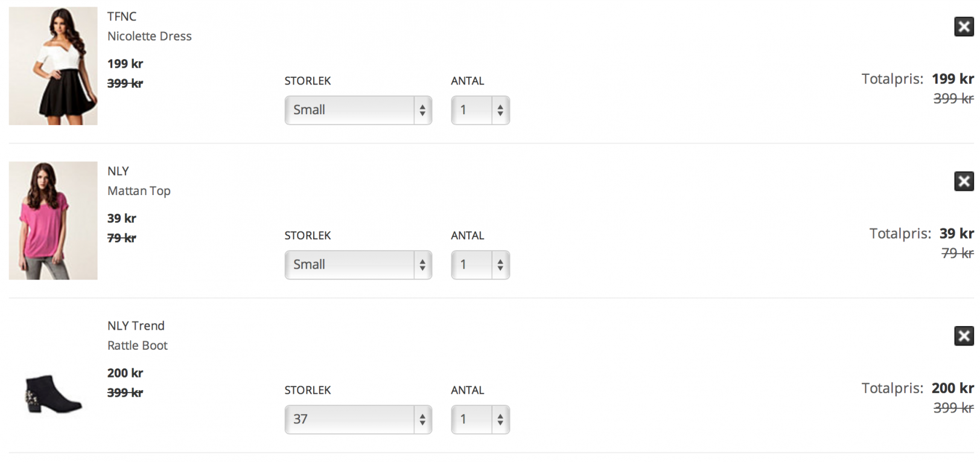Open the Rattle Boot product link
980x462 pixels.
tap(138, 345)
